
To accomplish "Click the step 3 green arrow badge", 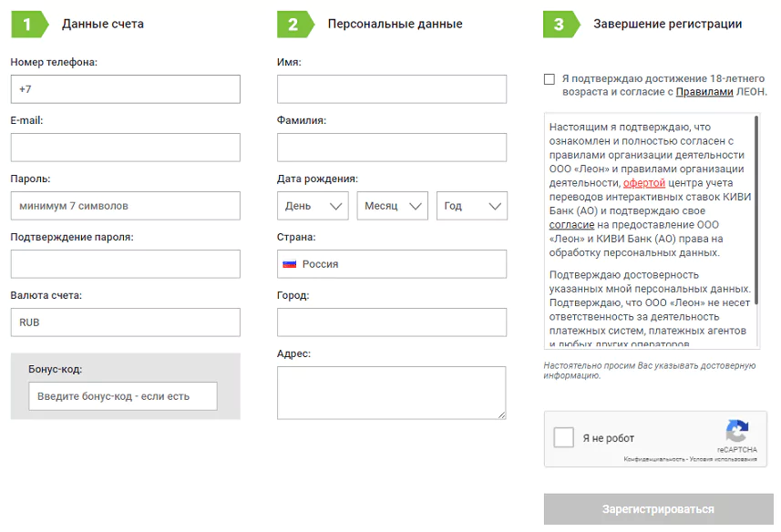I will [562, 24].
